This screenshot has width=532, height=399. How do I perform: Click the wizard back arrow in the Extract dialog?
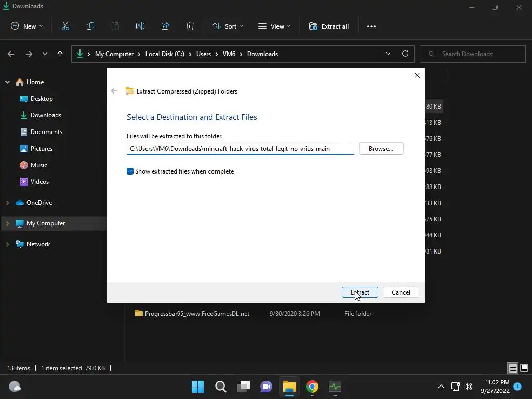pos(114,91)
